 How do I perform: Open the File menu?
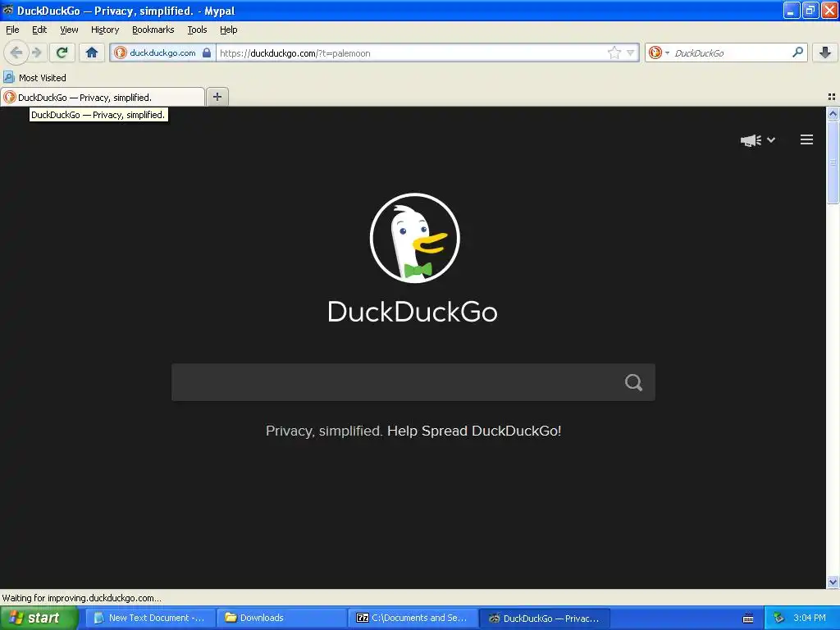[12, 30]
